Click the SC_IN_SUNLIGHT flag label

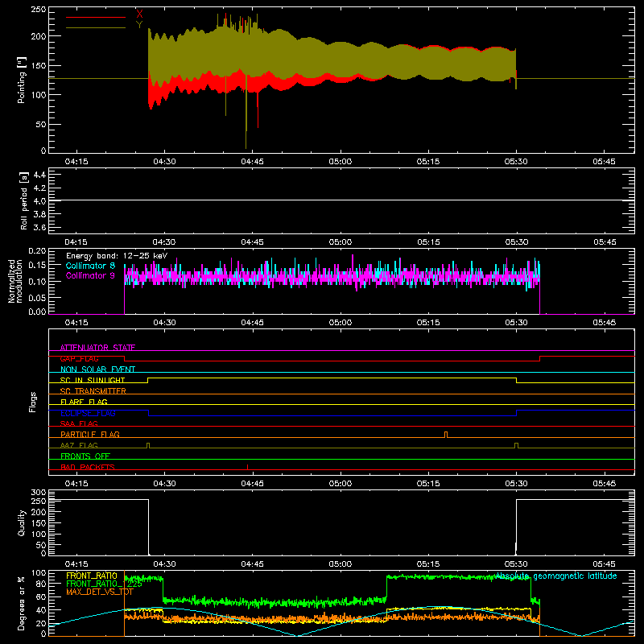(x=93, y=380)
